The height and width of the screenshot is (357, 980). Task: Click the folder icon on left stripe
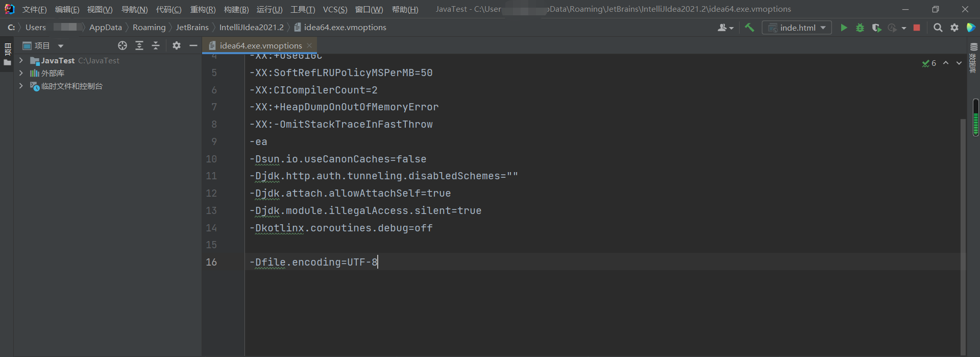(7, 63)
